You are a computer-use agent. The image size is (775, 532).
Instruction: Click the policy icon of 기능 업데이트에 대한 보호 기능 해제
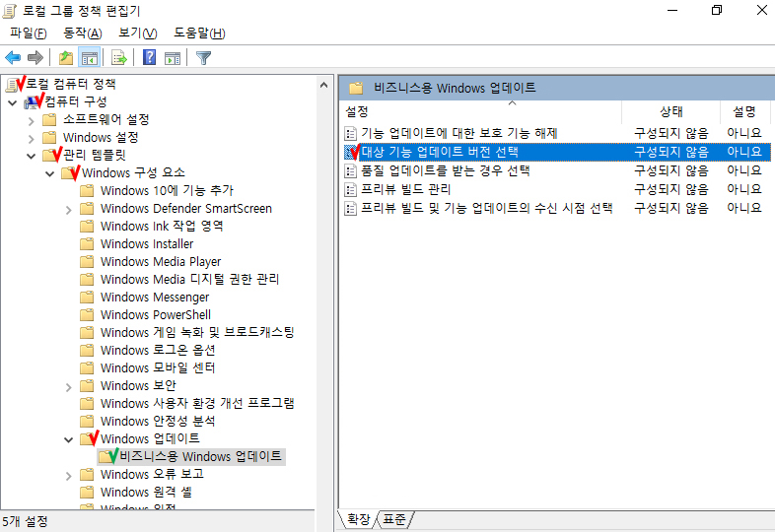click(x=350, y=133)
